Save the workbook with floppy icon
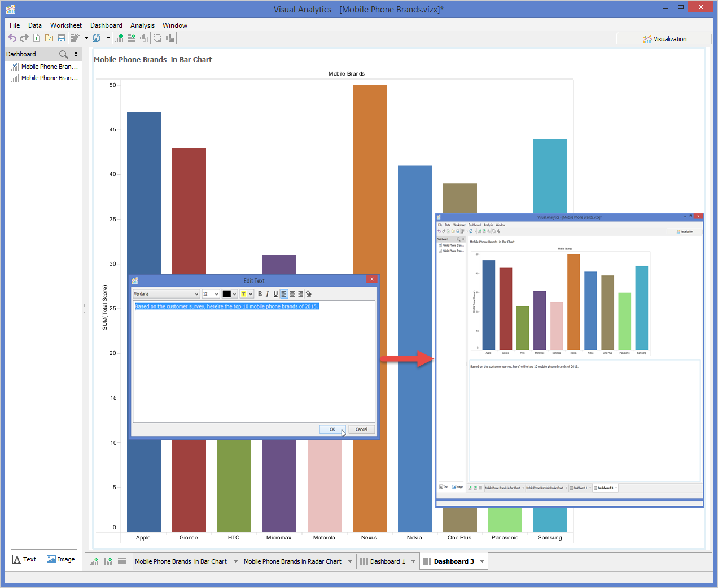This screenshot has width=718, height=588. click(x=62, y=38)
